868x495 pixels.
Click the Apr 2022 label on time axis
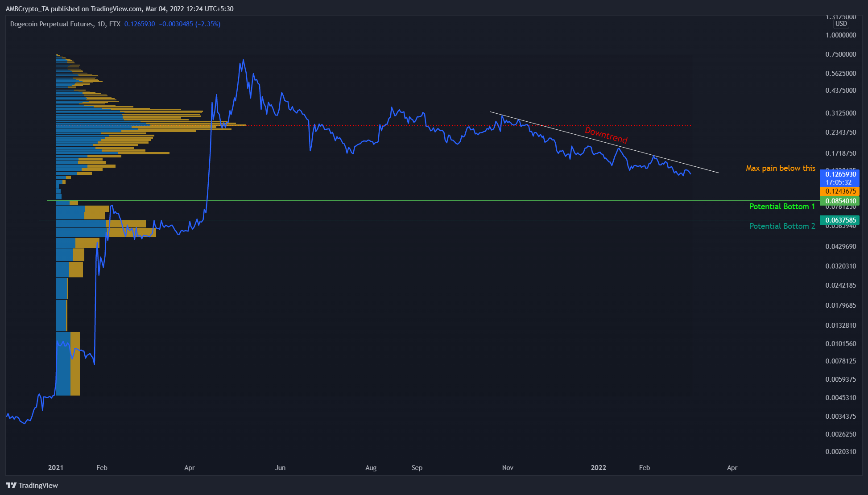(732, 468)
